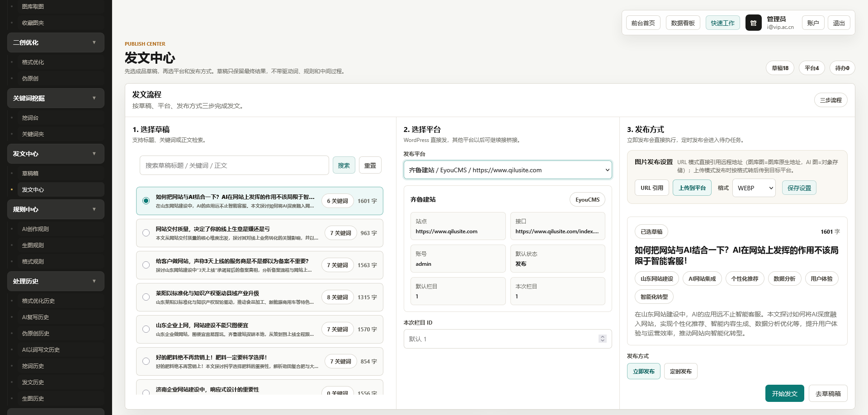This screenshot has width=868, height=415.
Task: Select draft 莱阳以标准化与知识产权 radio button
Action: pyautogui.click(x=146, y=297)
